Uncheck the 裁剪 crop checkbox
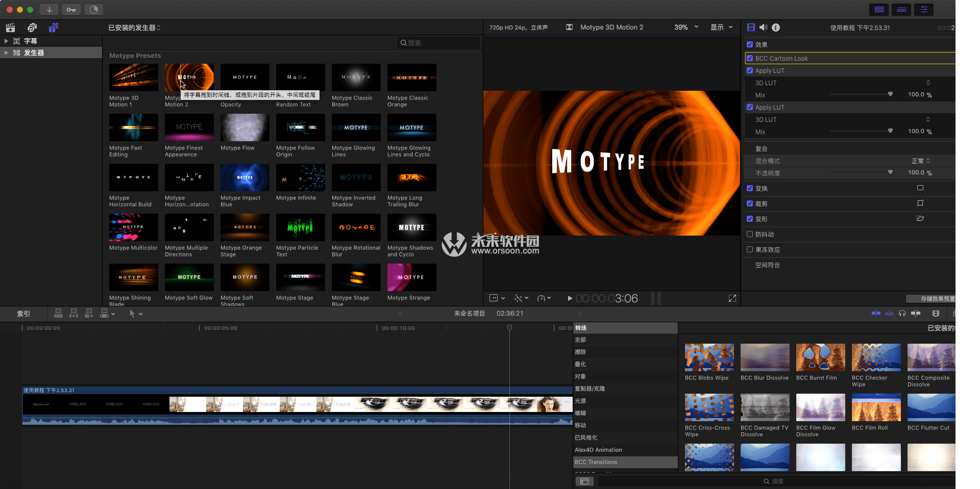Image resolution: width=980 pixels, height=489 pixels. coord(750,203)
